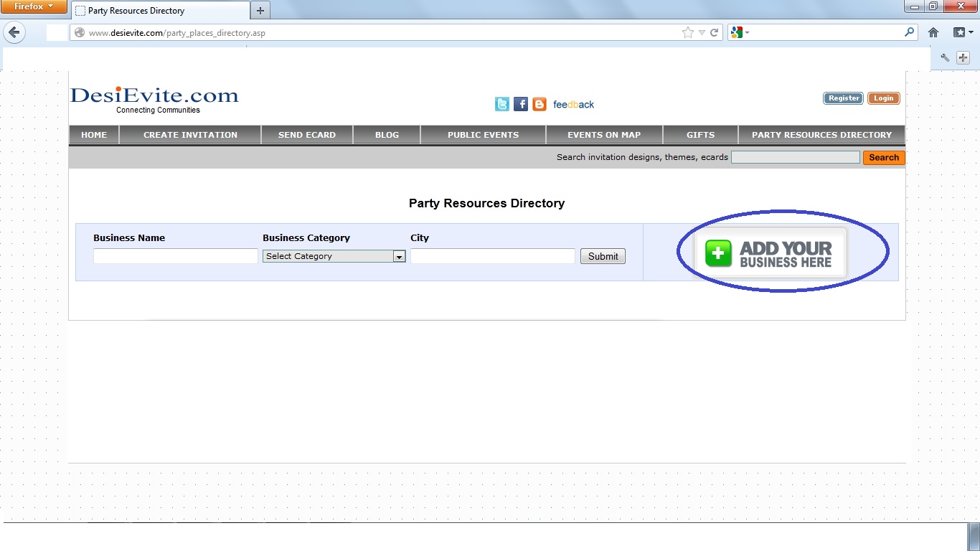The width and height of the screenshot is (980, 551).
Task: Click the green plus Add Your Business icon
Action: click(x=718, y=253)
